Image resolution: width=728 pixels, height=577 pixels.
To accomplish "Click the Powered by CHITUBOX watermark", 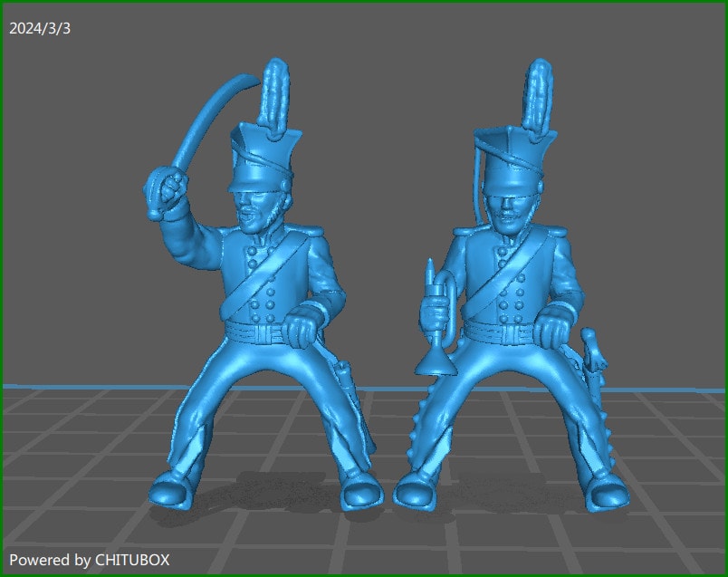I will click(x=89, y=560).
